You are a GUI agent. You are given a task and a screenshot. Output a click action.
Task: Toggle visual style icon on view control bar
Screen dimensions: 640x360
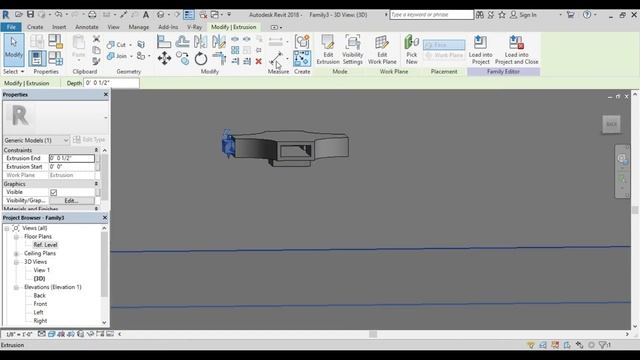tap(51, 334)
